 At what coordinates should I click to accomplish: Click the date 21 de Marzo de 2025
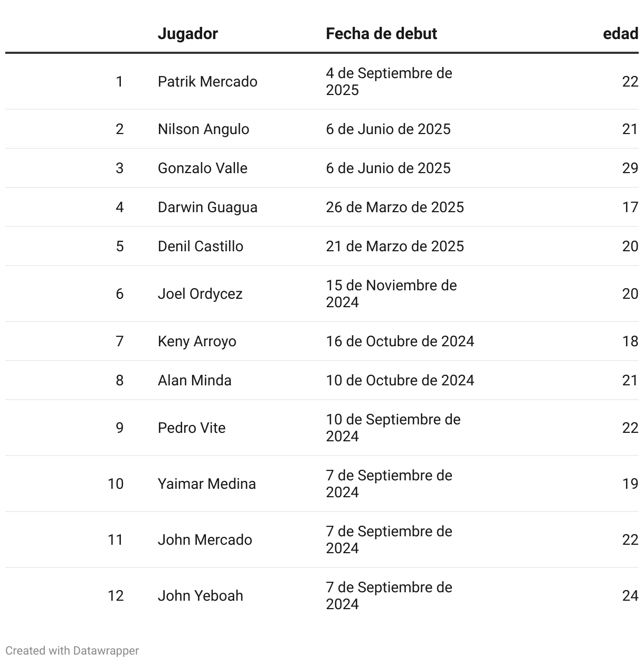(x=395, y=247)
